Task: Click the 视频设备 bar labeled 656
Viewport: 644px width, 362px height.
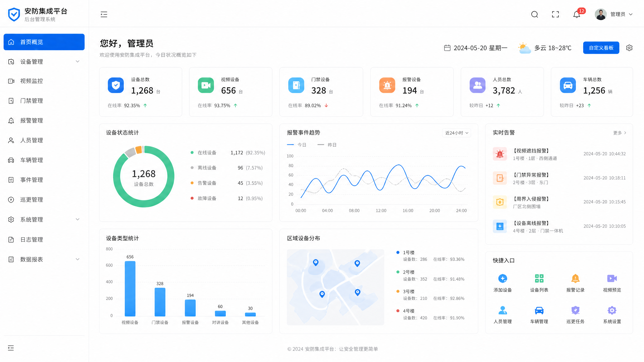Action: point(130,289)
